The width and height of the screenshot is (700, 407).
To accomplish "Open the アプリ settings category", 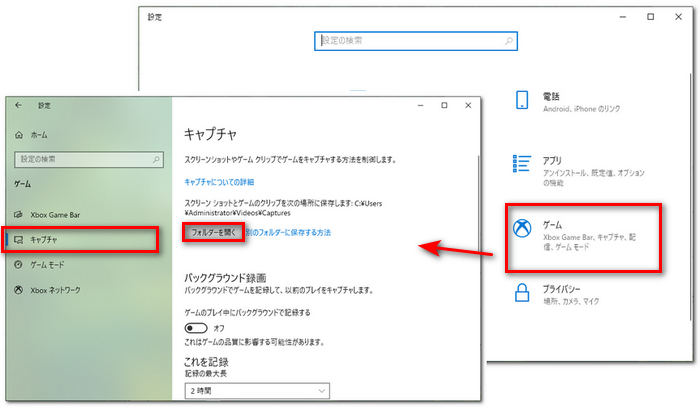I will (579, 170).
